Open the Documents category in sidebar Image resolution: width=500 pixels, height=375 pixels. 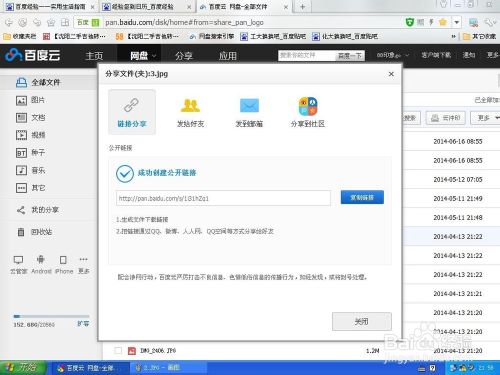[31, 118]
